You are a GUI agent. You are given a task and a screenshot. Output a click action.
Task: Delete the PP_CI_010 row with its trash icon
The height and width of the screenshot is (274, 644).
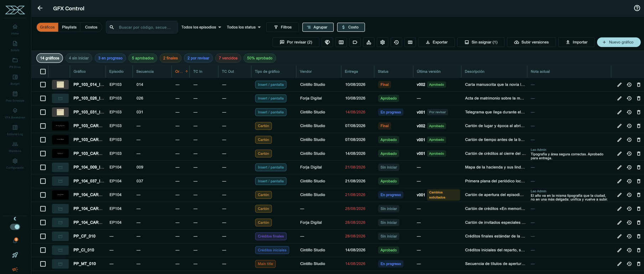pos(639,250)
